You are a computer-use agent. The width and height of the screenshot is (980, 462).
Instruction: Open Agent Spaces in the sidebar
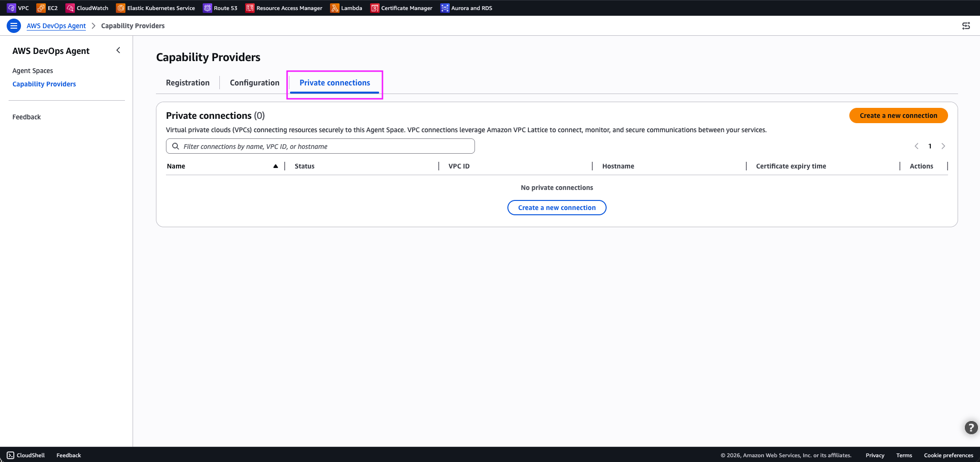pos(32,71)
